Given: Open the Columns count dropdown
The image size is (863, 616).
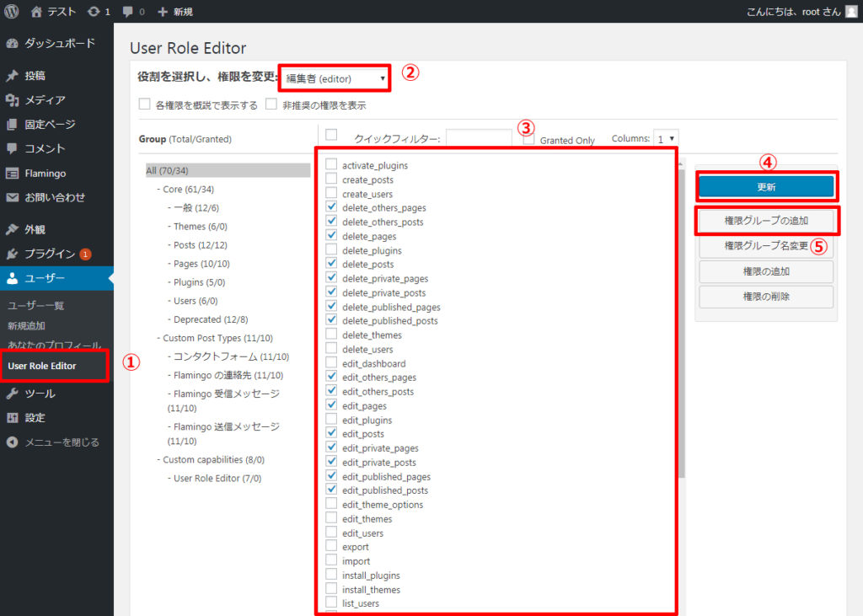Looking at the screenshot, I should (x=667, y=138).
